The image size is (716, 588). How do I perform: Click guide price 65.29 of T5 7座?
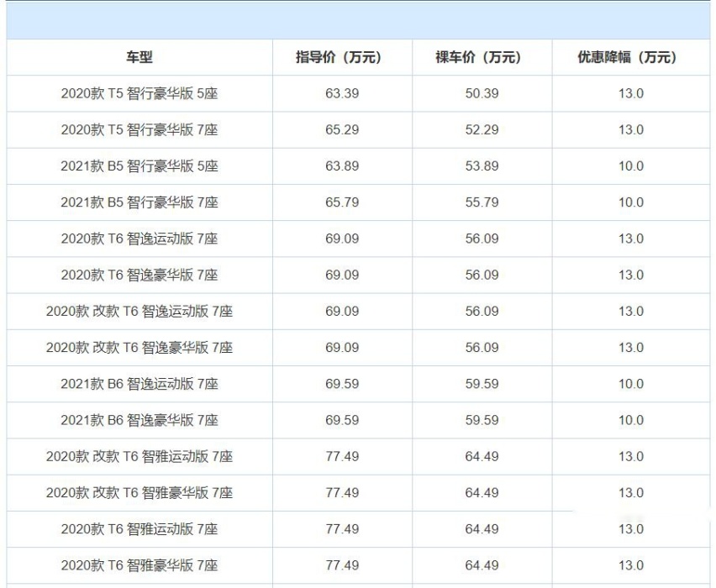tap(342, 129)
